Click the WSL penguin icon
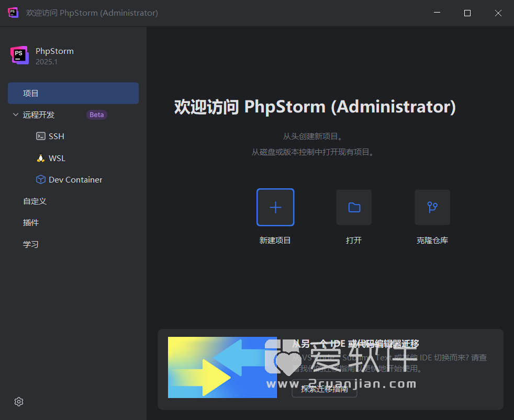The height and width of the screenshot is (420, 514). (41, 158)
